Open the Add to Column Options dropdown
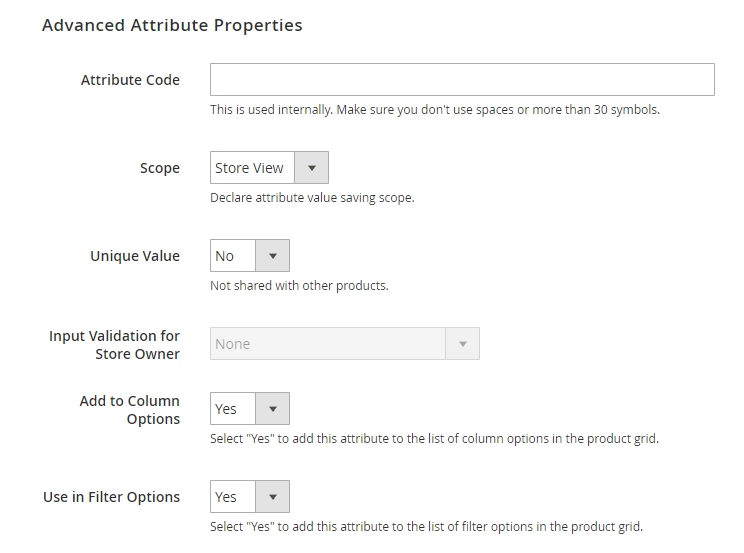Screen dimensions: 744x553 coord(250,408)
